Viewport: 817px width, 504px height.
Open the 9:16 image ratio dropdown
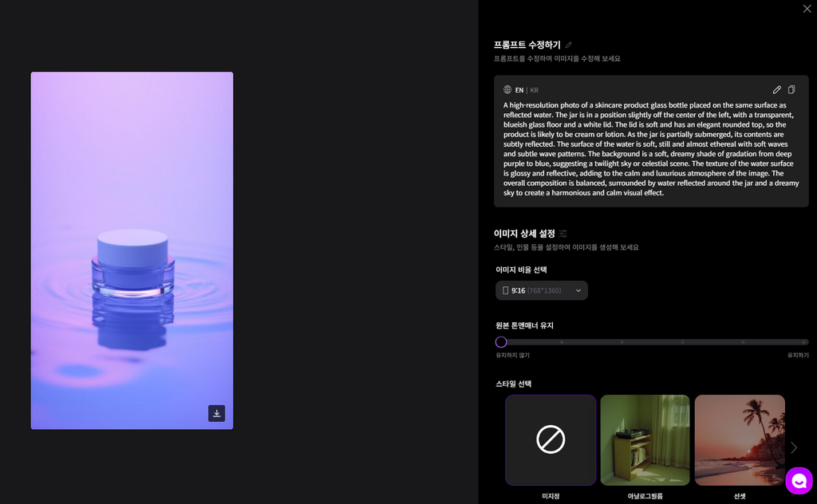(x=542, y=290)
